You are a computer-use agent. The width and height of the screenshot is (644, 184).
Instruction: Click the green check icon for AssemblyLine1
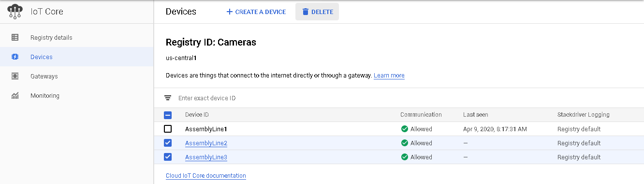click(405, 129)
